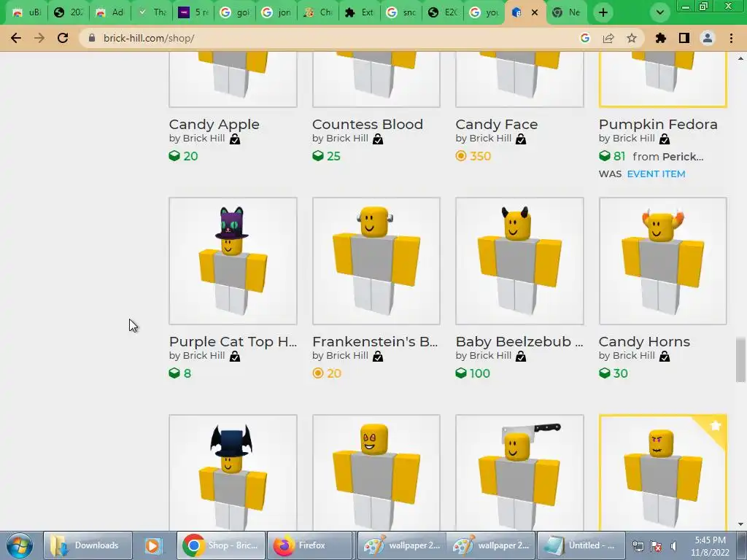Click the scrollbar up arrow
The width and height of the screenshot is (747, 560).
coord(740,58)
